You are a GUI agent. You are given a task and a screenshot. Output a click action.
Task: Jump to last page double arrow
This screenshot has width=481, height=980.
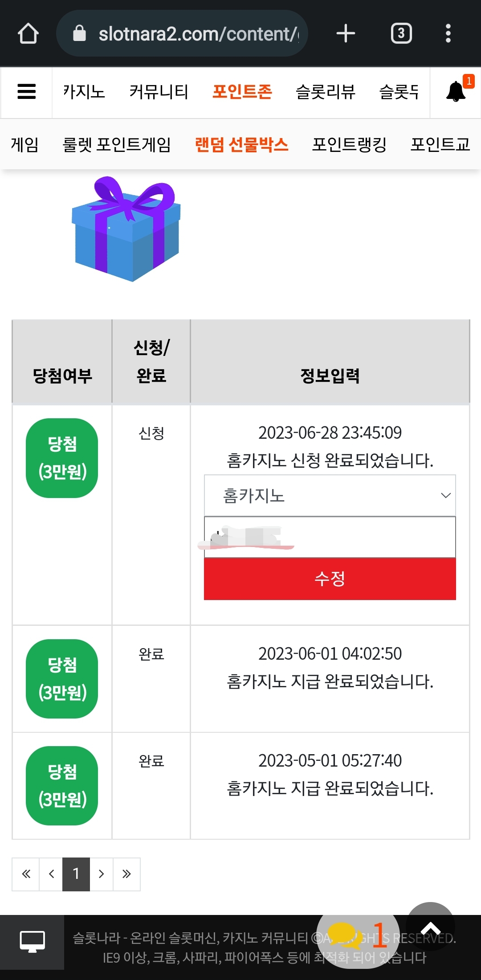pos(126,874)
